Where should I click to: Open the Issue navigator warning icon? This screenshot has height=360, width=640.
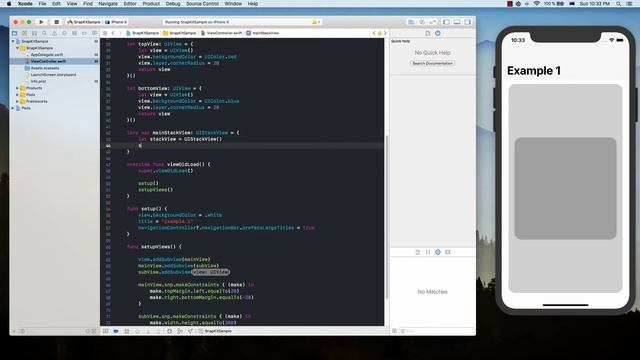(54, 33)
